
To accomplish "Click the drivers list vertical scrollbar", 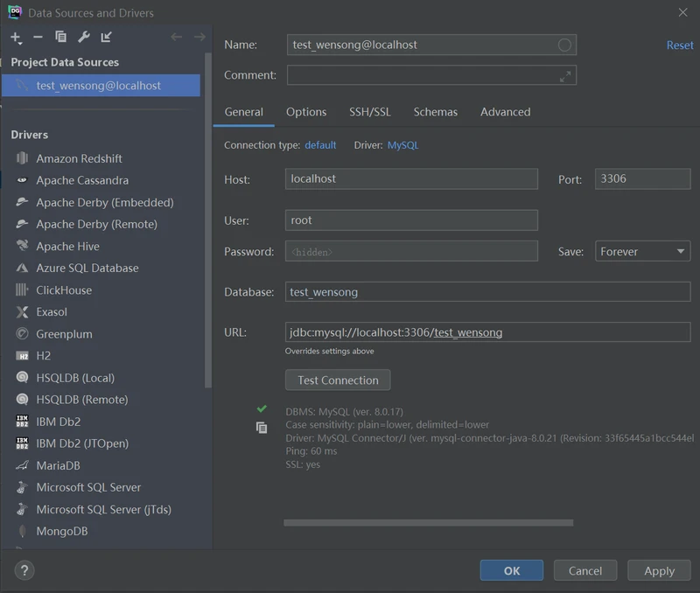I will (x=207, y=220).
